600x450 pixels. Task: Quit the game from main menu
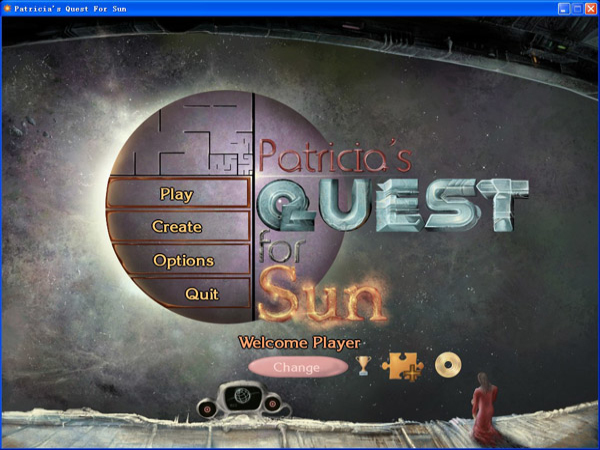coord(191,293)
